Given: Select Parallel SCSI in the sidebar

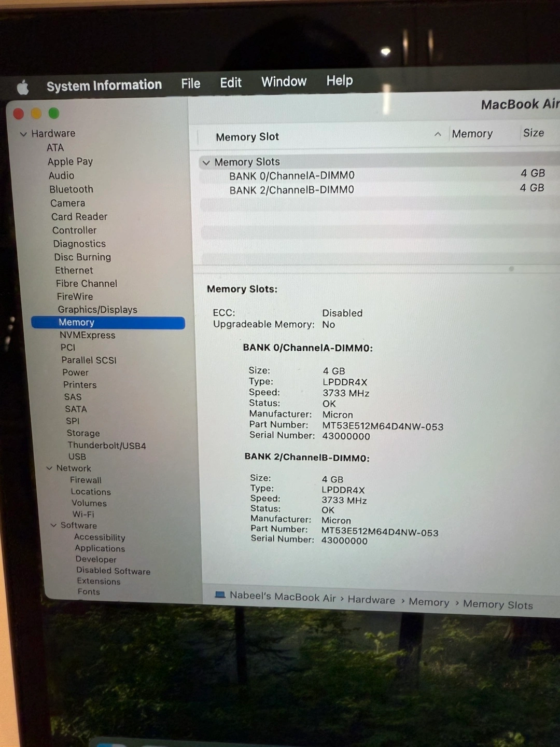Looking at the screenshot, I should tap(89, 360).
